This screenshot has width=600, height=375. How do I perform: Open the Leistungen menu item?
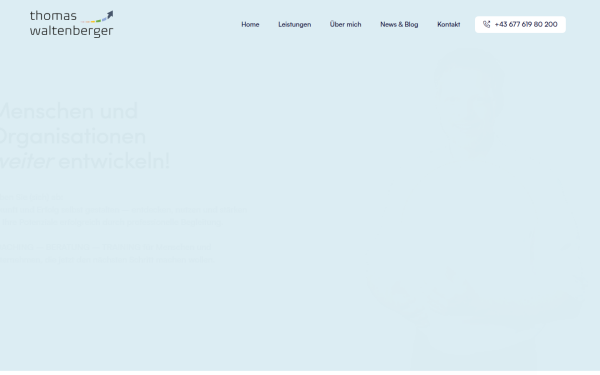tap(295, 24)
